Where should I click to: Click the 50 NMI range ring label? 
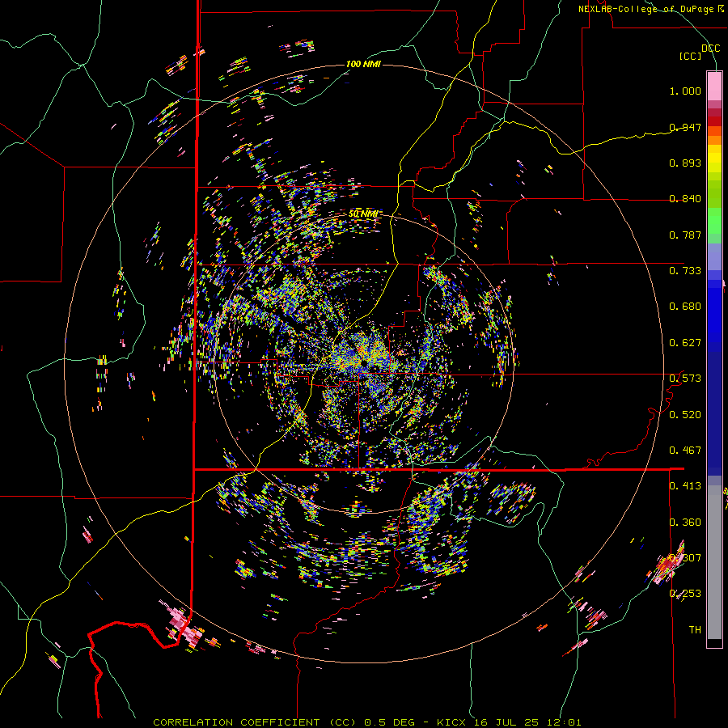363,214
